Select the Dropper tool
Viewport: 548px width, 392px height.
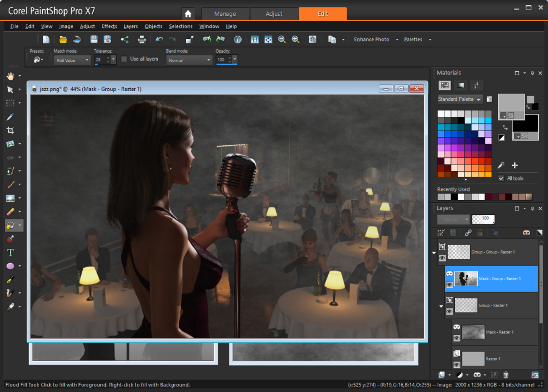pos(10,117)
